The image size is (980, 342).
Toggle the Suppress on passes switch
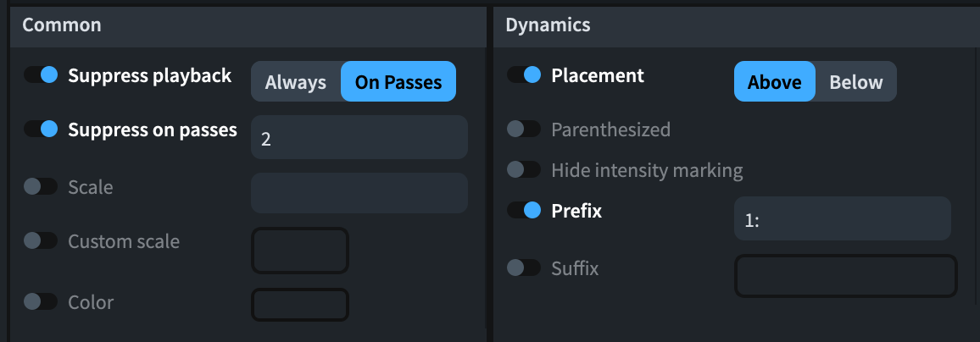click(41, 130)
